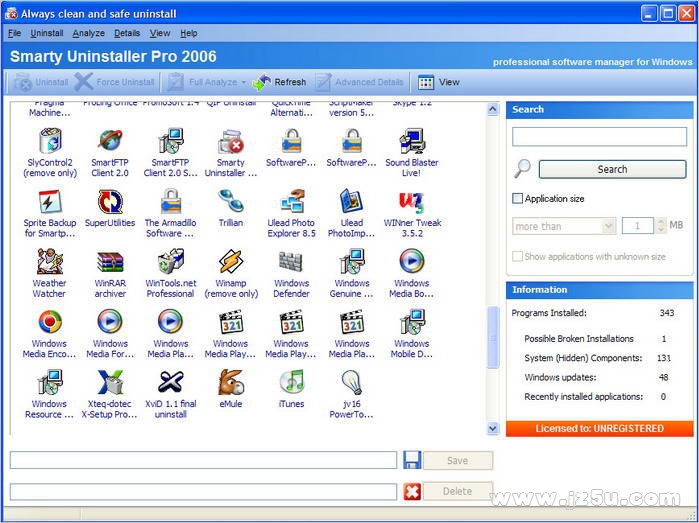Click the Delete button

458,491
